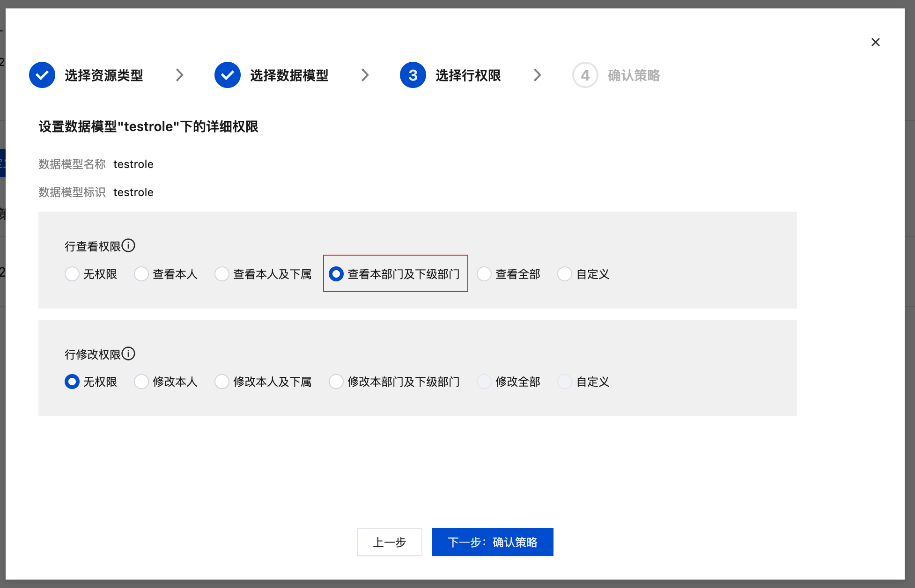This screenshot has width=915, height=588.
Task: Click the arrow between step 1 and step 2
Action: pyautogui.click(x=180, y=75)
